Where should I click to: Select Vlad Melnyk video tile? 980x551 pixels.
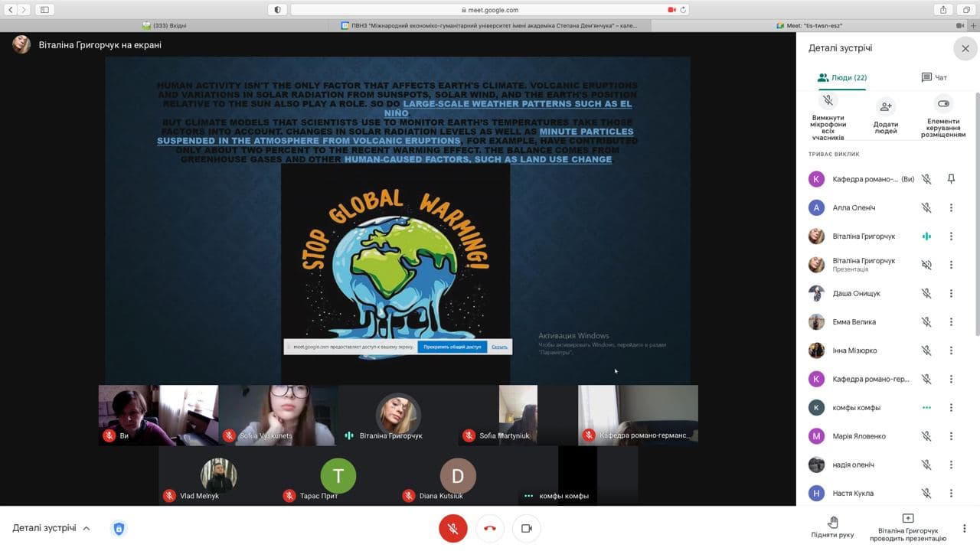click(x=218, y=474)
